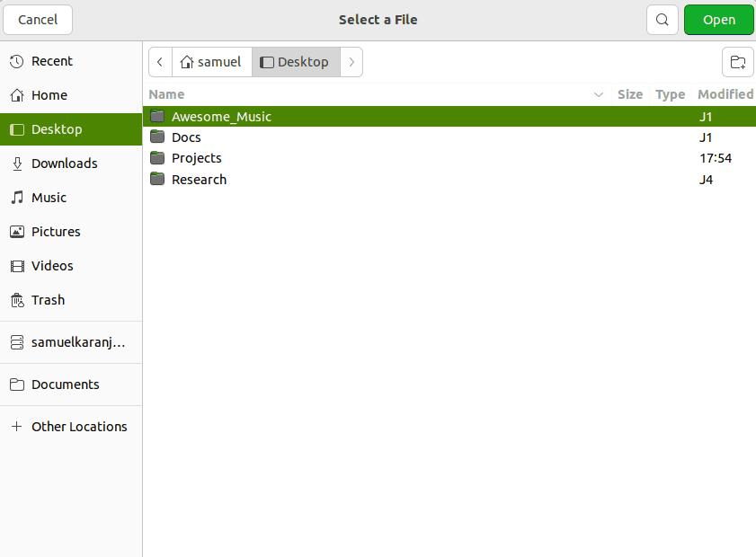Cancel the file selection dialog

[x=37, y=19]
